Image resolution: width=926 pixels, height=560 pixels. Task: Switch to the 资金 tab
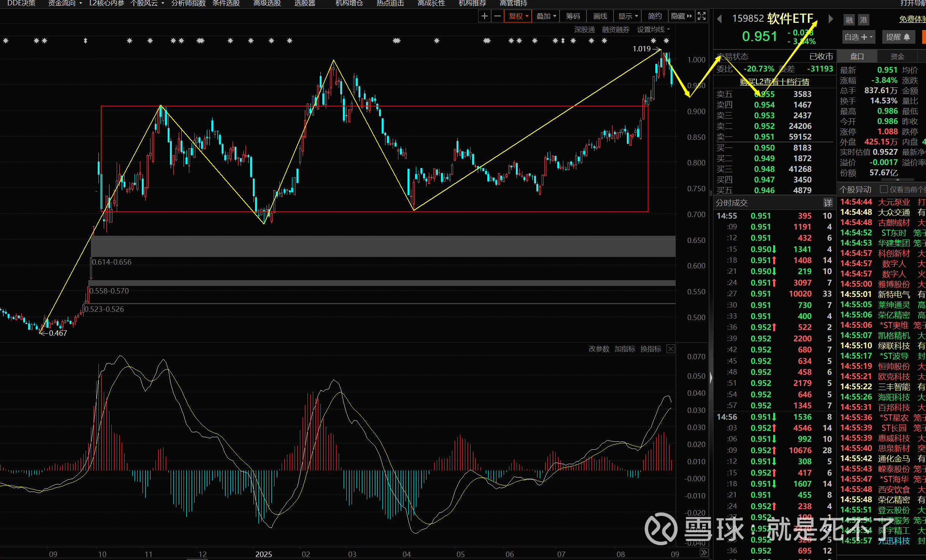(897, 56)
